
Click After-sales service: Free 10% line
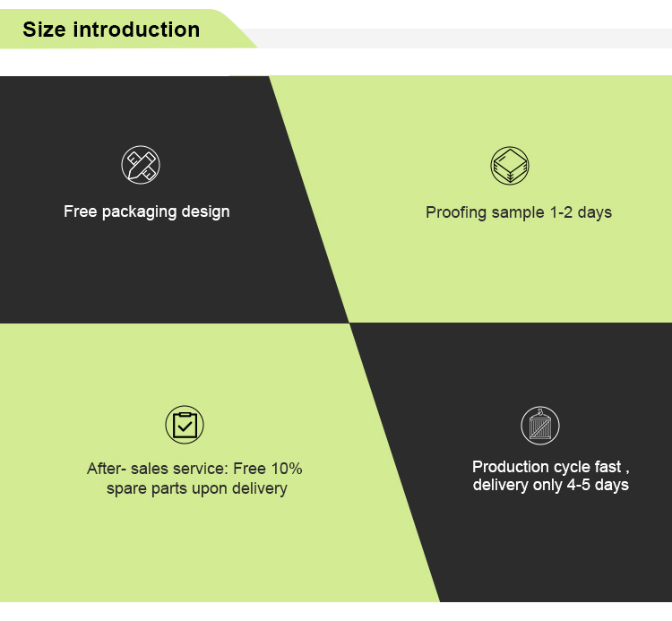(x=194, y=469)
